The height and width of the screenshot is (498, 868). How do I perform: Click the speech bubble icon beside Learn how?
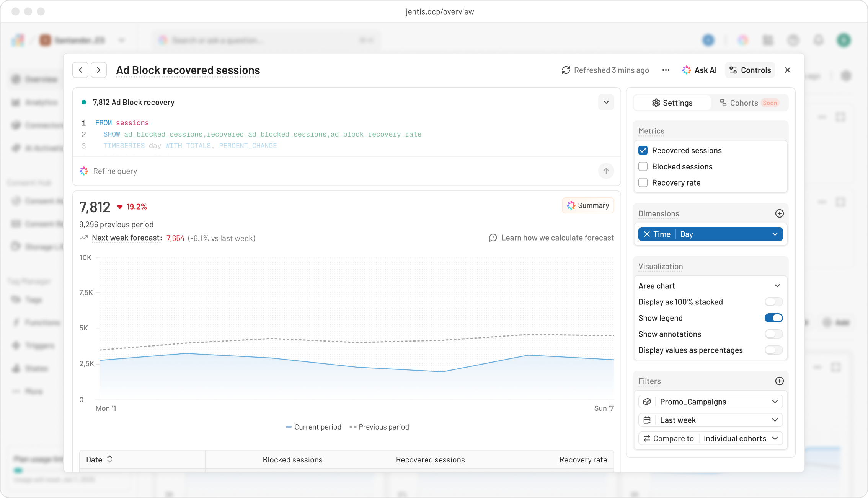pyautogui.click(x=493, y=238)
